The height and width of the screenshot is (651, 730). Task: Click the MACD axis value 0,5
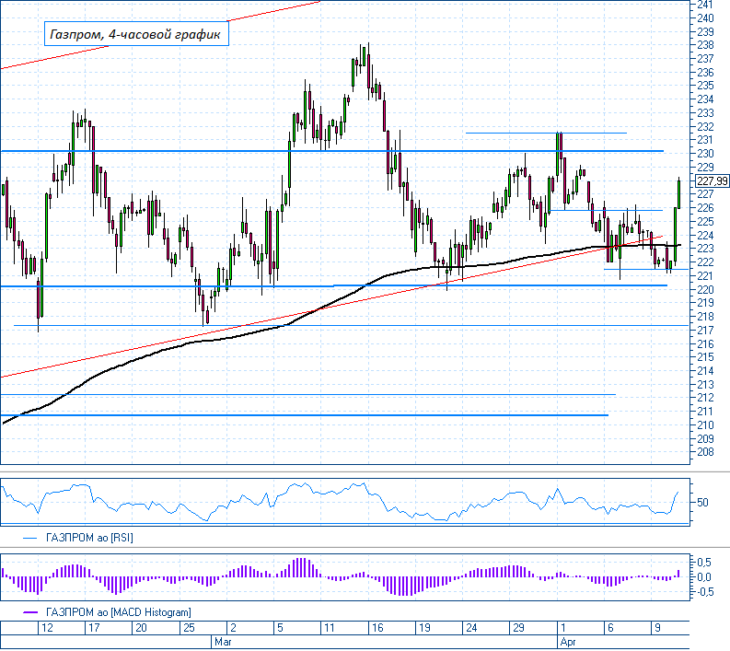pyautogui.click(x=704, y=563)
